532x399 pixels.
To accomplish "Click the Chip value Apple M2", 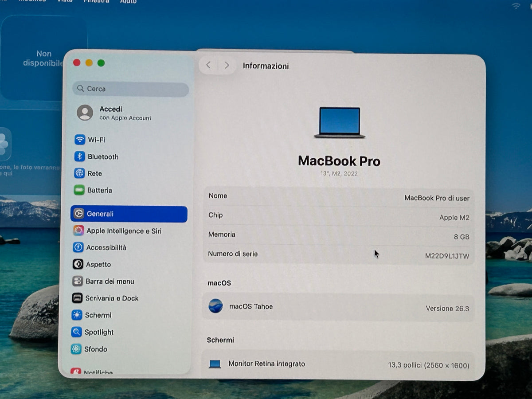I will tap(454, 218).
